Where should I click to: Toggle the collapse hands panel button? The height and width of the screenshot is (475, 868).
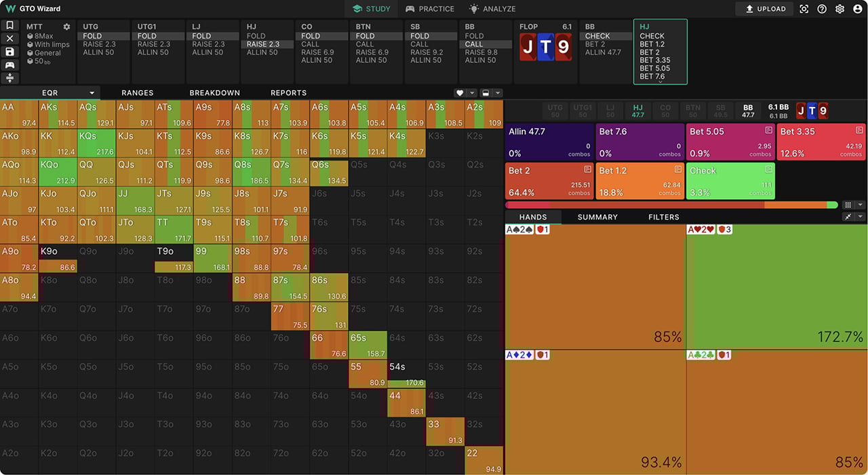click(848, 217)
